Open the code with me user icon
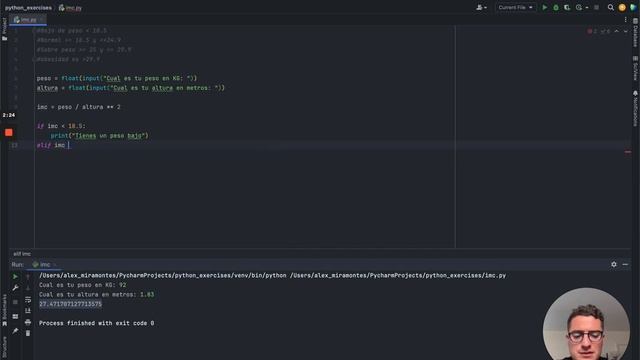The width and height of the screenshot is (640, 360). pos(481,7)
